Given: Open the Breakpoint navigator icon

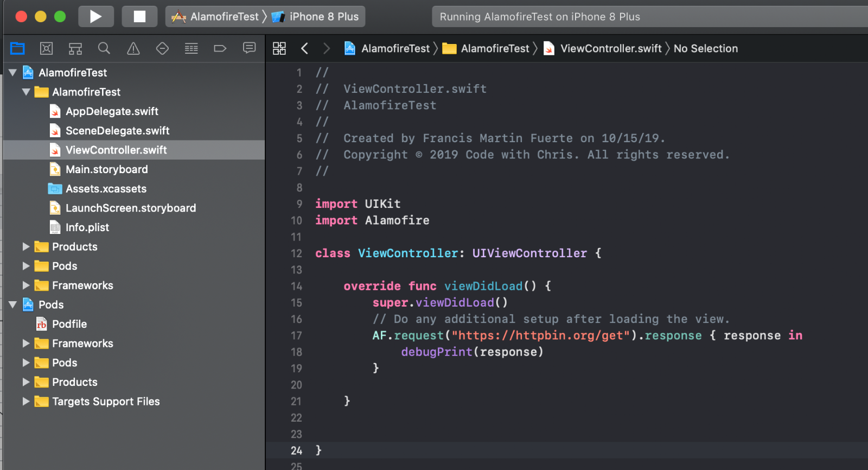Looking at the screenshot, I should 220,48.
